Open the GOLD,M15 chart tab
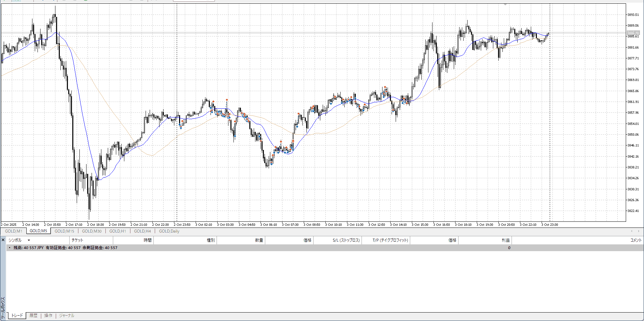 [x=64, y=231]
